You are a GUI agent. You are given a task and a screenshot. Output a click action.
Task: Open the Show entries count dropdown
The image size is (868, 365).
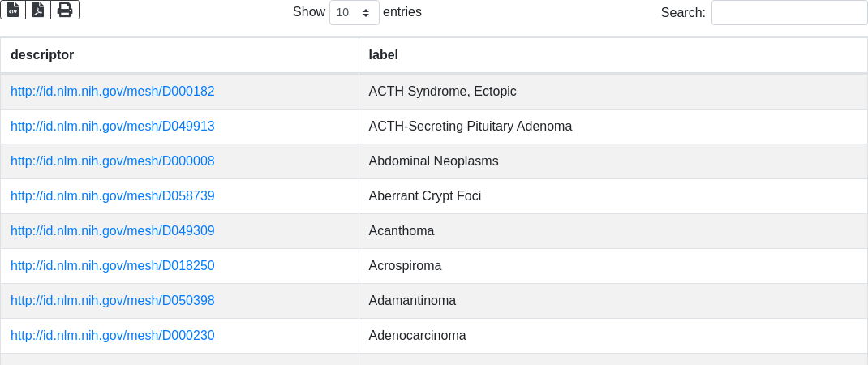pos(355,13)
